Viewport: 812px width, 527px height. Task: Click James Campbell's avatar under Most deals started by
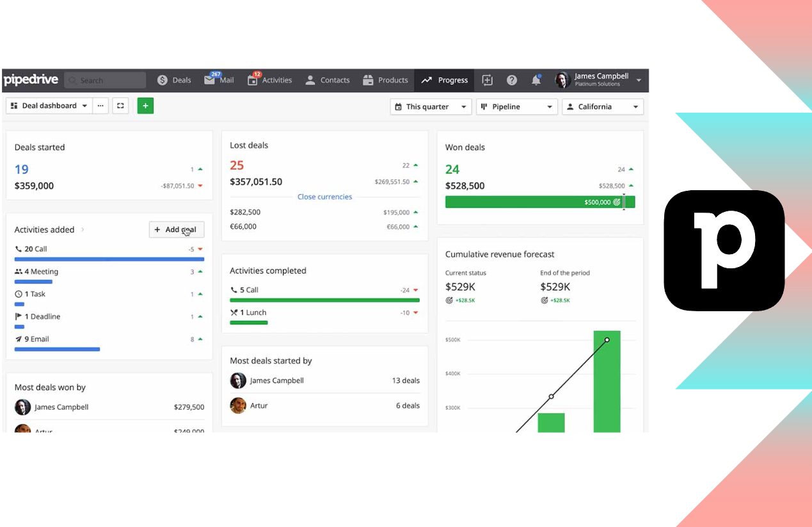(238, 380)
